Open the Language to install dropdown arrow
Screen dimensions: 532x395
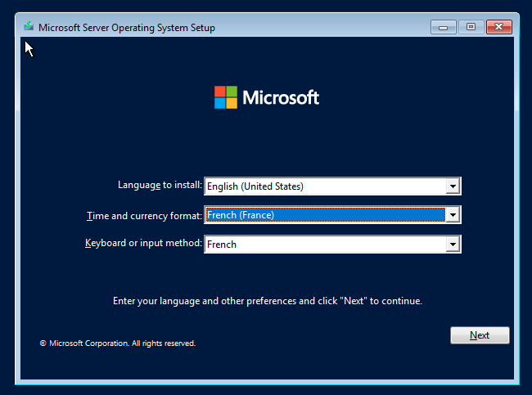pos(453,186)
